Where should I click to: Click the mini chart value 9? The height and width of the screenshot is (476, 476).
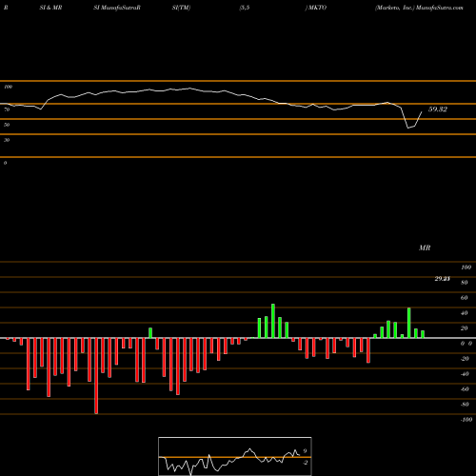point(305,451)
